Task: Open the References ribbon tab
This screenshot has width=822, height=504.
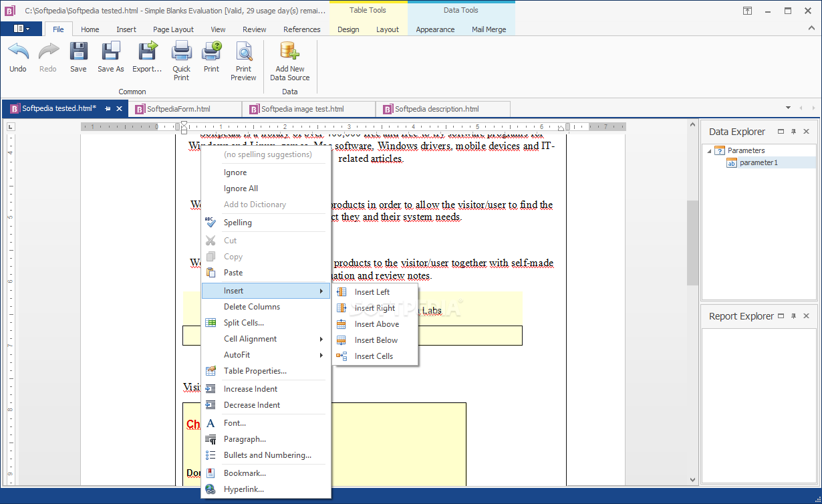Action: tap(302, 29)
